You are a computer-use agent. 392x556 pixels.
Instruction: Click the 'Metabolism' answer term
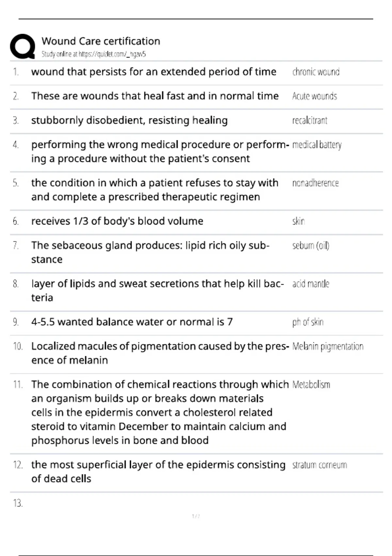pyautogui.click(x=311, y=385)
